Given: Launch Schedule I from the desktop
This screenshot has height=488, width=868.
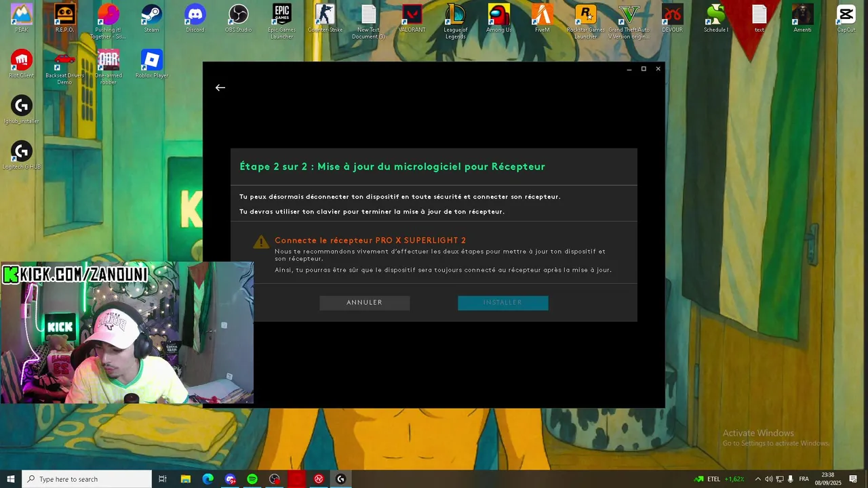Looking at the screenshot, I should click(x=715, y=18).
